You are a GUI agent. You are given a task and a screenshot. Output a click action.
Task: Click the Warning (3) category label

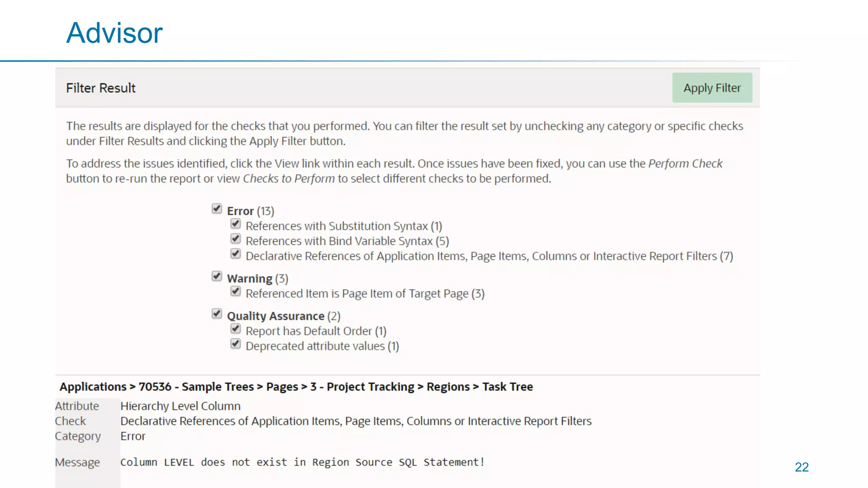click(x=257, y=279)
